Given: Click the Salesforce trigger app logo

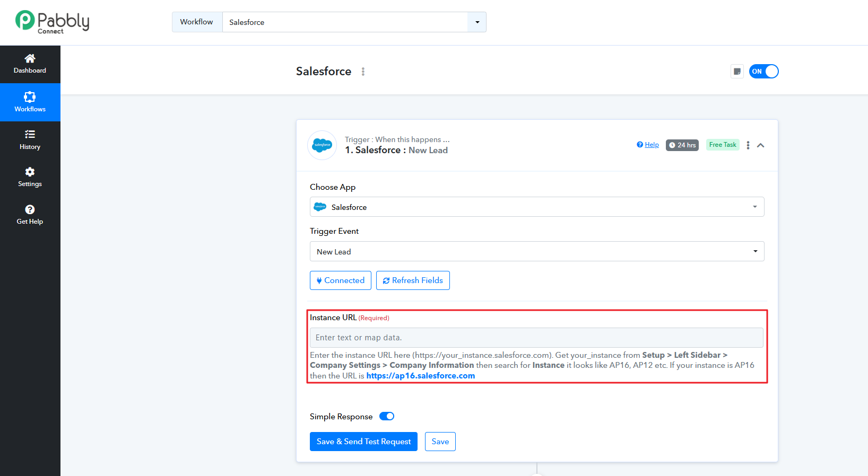Looking at the screenshot, I should tap(322, 145).
